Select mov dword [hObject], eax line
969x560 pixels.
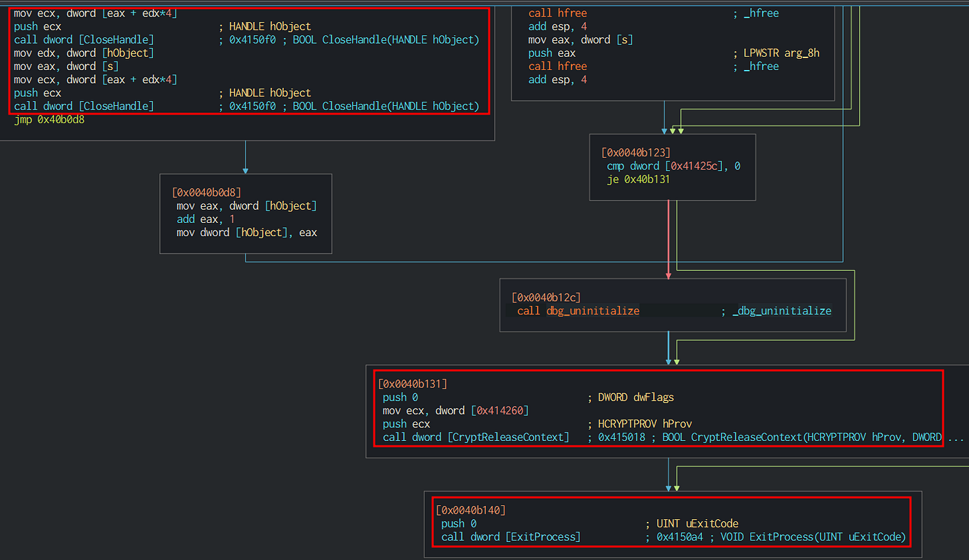pos(246,233)
